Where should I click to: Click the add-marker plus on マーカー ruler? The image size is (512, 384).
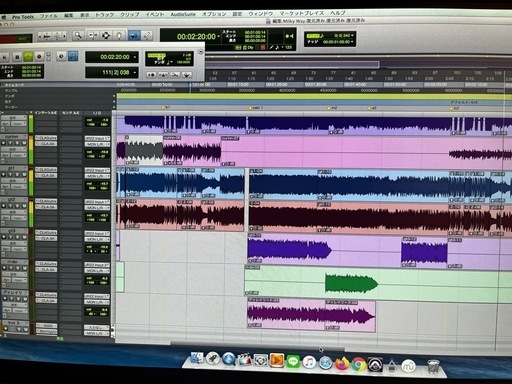click(x=114, y=107)
